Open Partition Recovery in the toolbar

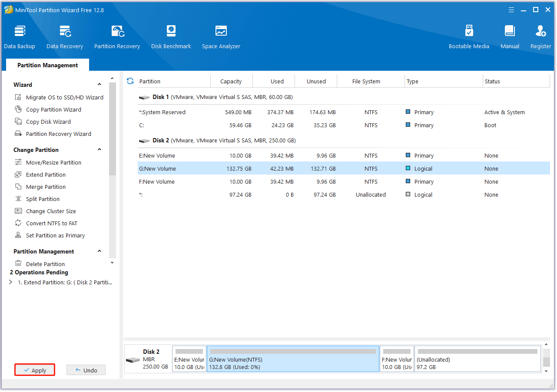tap(117, 37)
